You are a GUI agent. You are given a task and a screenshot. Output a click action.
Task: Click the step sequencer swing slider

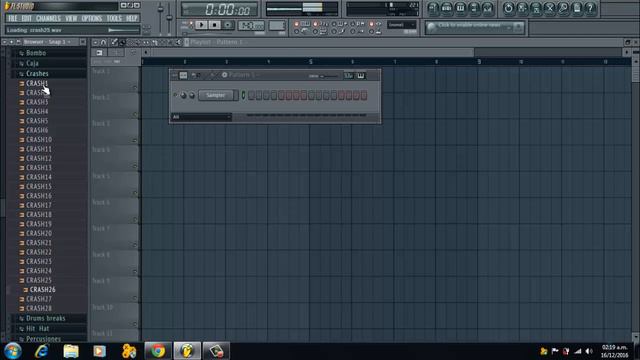click(x=329, y=76)
